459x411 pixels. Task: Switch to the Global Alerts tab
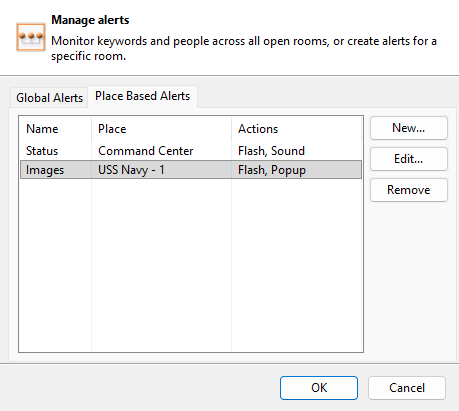coord(49,98)
